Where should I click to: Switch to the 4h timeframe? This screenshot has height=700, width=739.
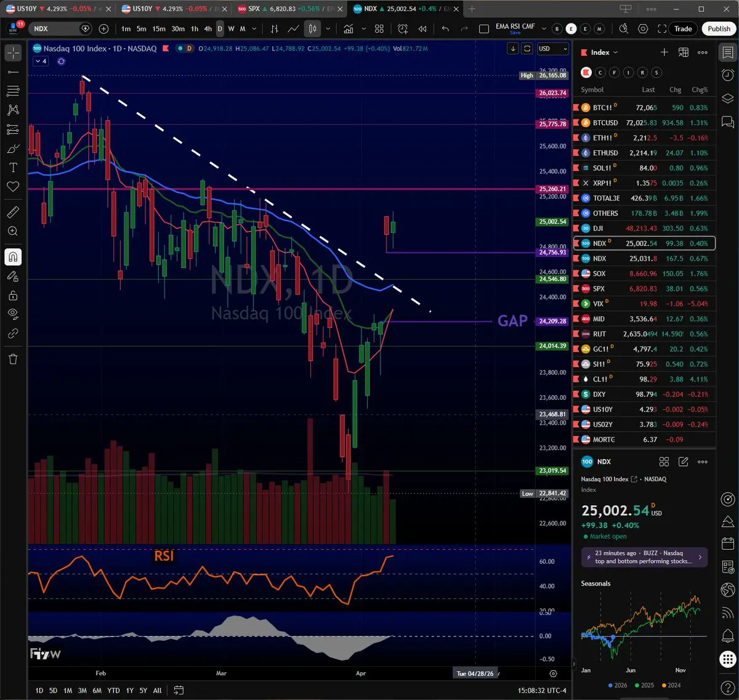[x=208, y=29]
